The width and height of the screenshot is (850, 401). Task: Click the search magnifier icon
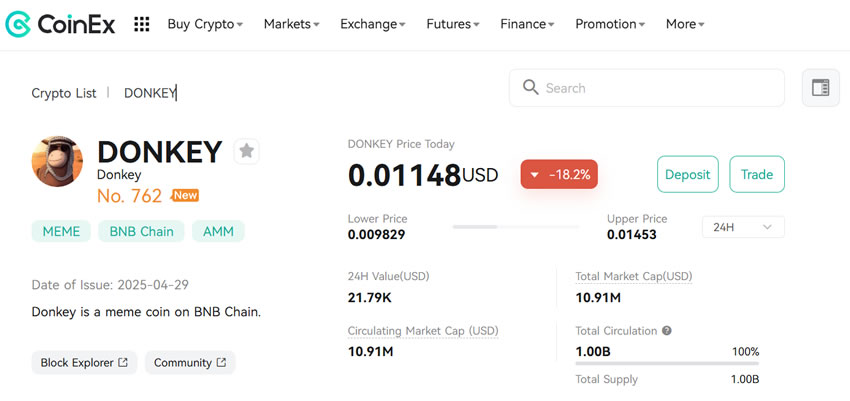point(530,87)
